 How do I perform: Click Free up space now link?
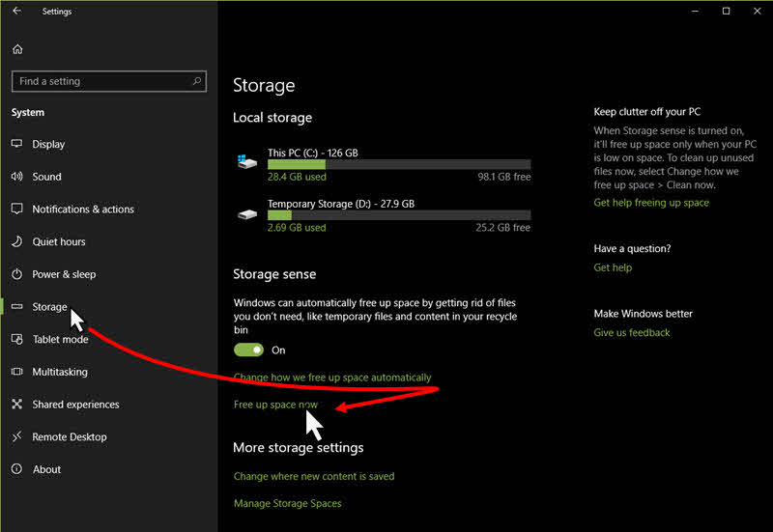pos(275,405)
